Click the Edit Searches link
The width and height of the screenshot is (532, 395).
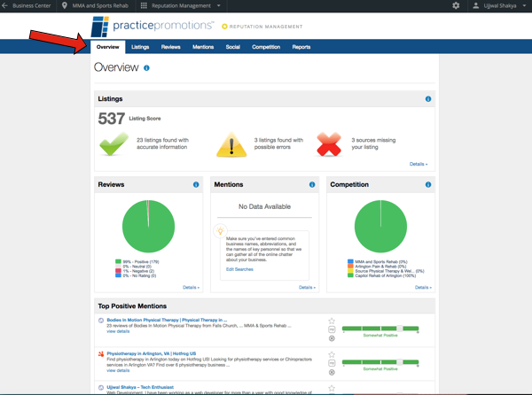click(x=239, y=269)
